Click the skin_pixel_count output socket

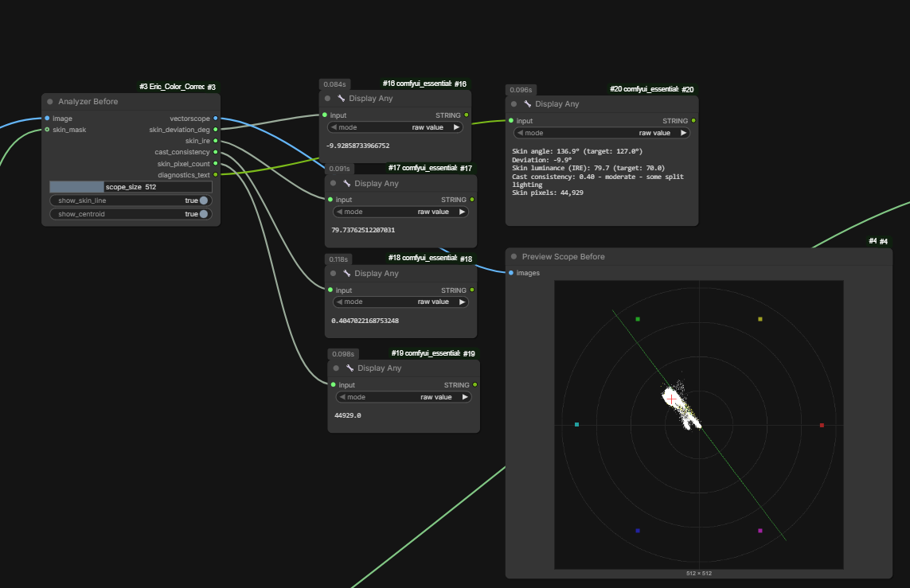215,164
